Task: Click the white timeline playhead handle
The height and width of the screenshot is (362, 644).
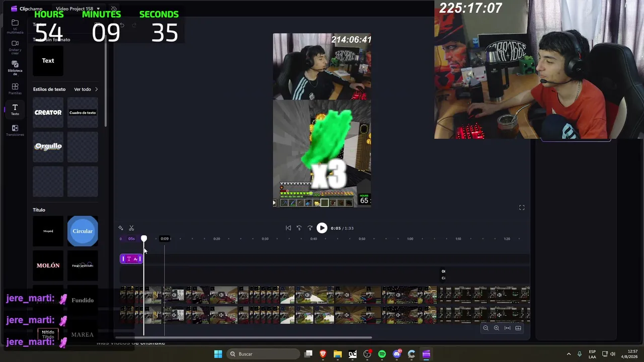Action: tap(144, 239)
